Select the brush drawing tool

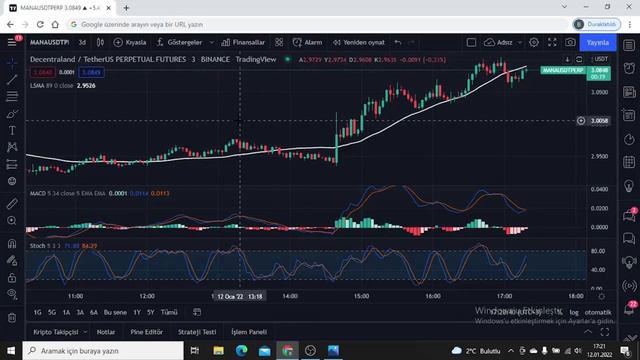pyautogui.click(x=12, y=113)
